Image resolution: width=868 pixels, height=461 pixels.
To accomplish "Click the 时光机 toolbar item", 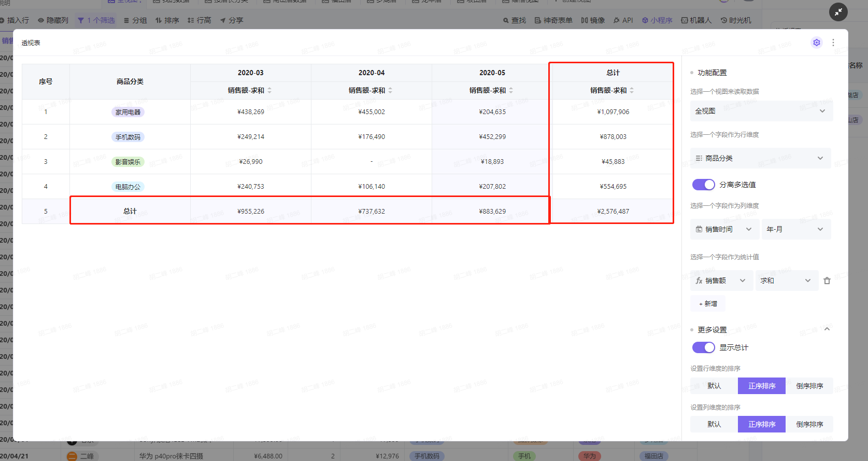I will point(736,20).
